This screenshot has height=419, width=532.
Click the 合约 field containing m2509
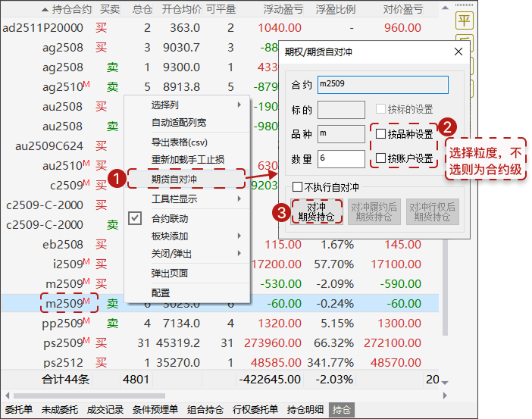[383, 84]
